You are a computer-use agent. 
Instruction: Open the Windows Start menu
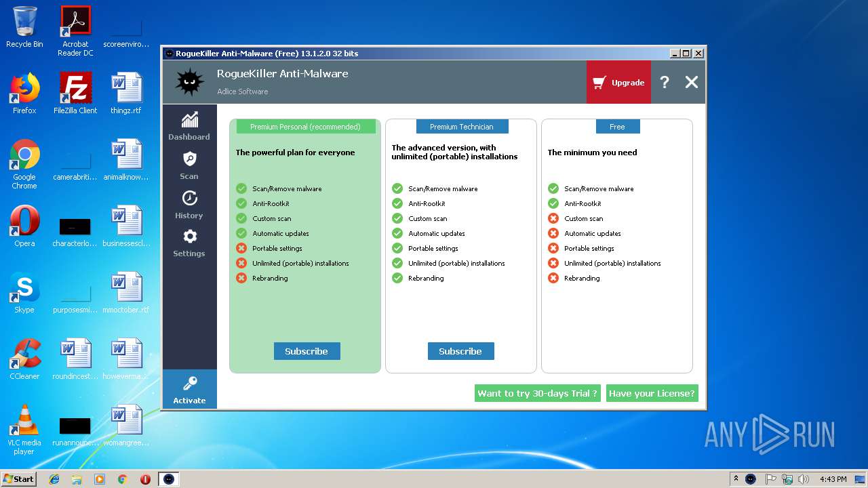click(x=18, y=479)
